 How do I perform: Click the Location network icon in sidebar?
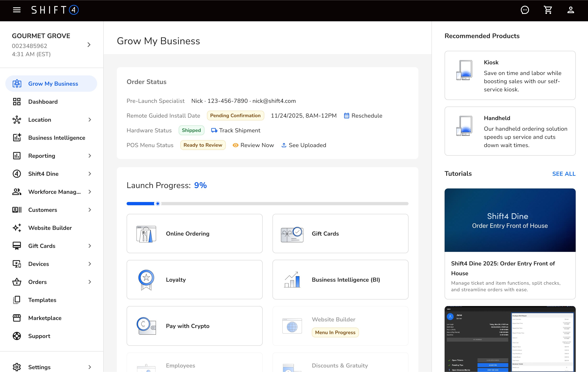coord(17,120)
